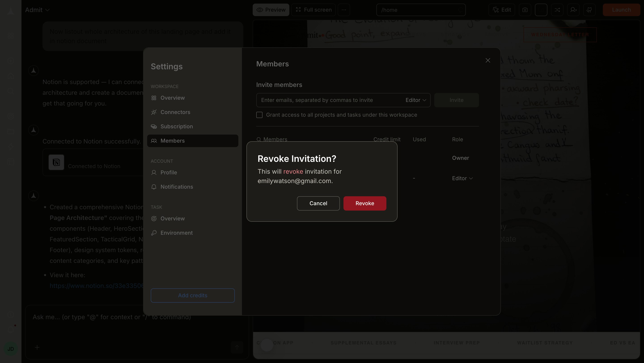Screen dimensions: 644x363
Task: Open the notion.so link in chat
Action: point(97,286)
